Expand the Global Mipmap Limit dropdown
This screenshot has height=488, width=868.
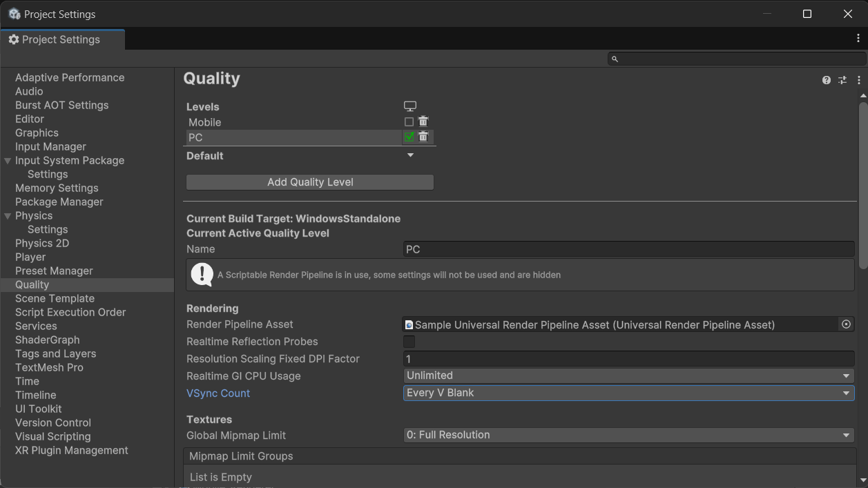point(628,435)
